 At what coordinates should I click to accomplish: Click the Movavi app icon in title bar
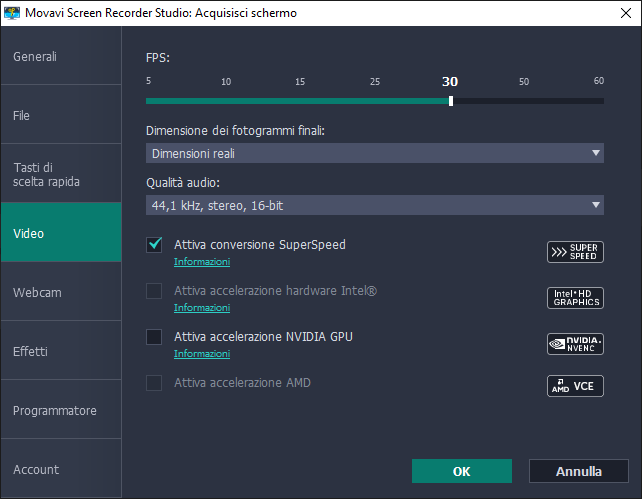click(x=11, y=13)
